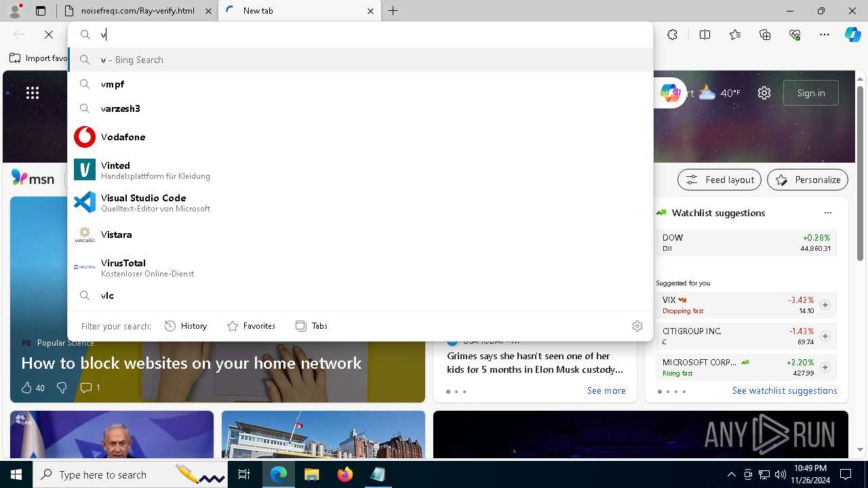Open Task View on the taskbar
Screen dimensions: 868x488
244,474
